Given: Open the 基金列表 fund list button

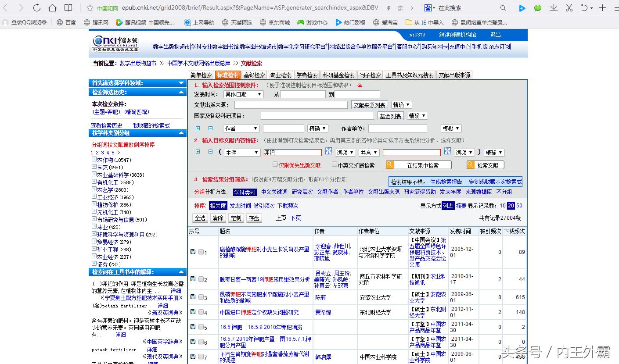Looking at the screenshot, I should tap(390, 115).
